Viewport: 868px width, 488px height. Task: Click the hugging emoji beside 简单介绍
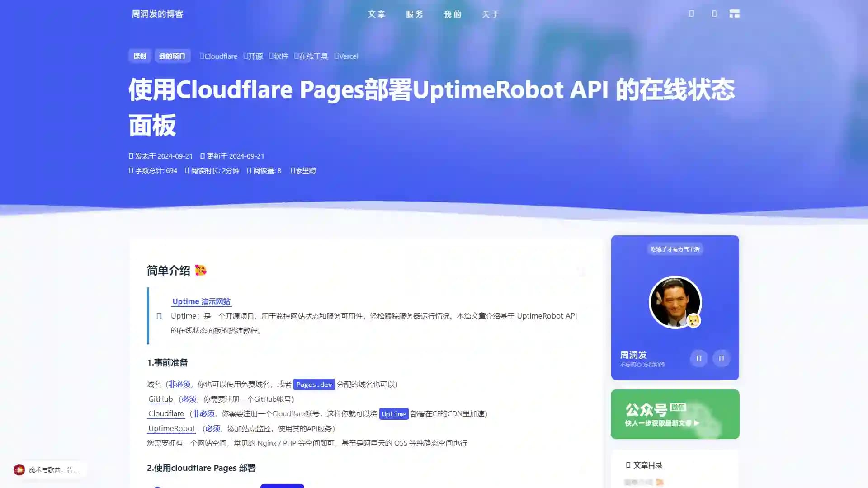[200, 270]
